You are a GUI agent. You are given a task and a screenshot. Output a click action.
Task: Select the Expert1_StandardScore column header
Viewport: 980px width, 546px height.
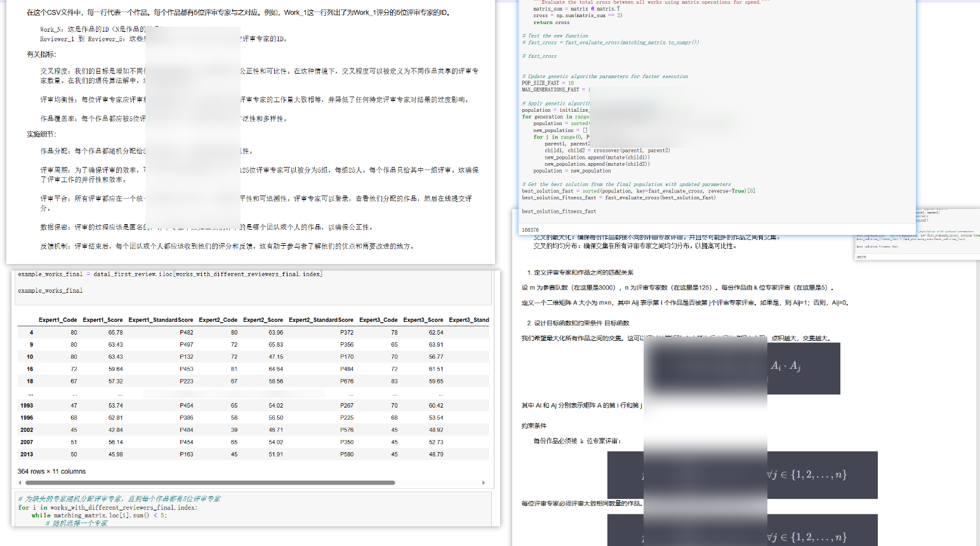click(161, 320)
